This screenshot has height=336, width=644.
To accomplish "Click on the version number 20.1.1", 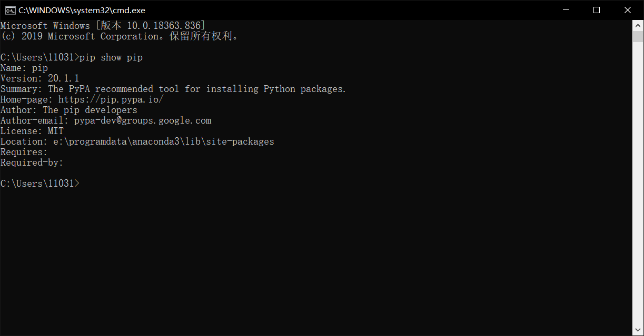I will point(64,78).
